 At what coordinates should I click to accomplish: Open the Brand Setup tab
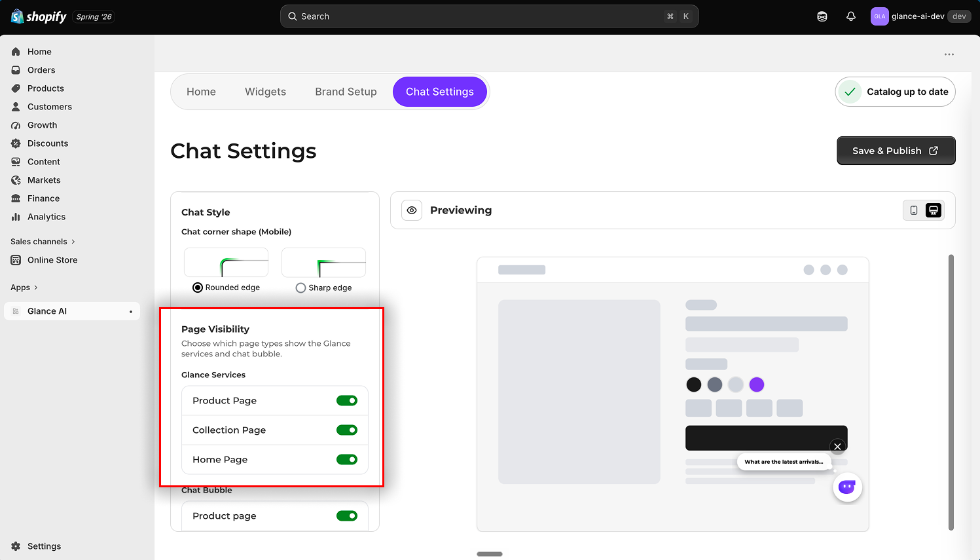click(346, 92)
